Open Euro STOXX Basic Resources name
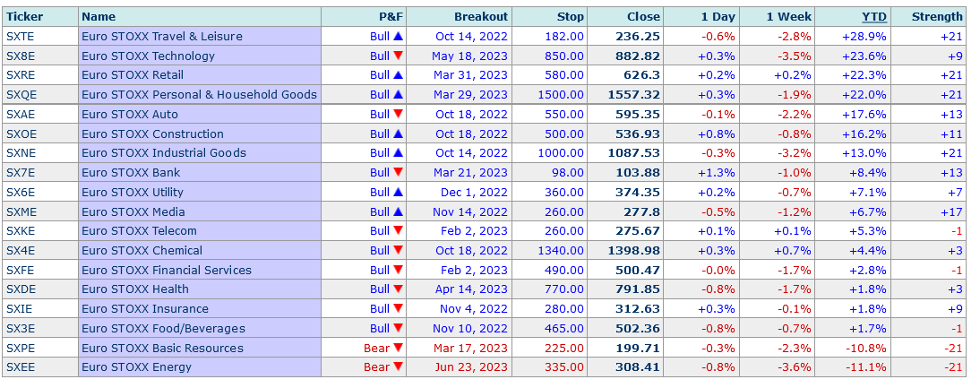Viewport: 980px width, 388px height. pyautogui.click(x=162, y=348)
